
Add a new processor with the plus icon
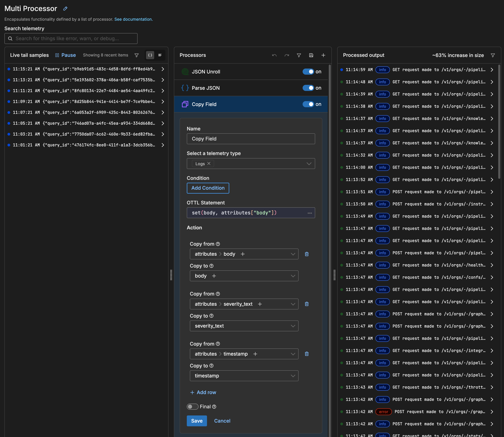point(323,55)
